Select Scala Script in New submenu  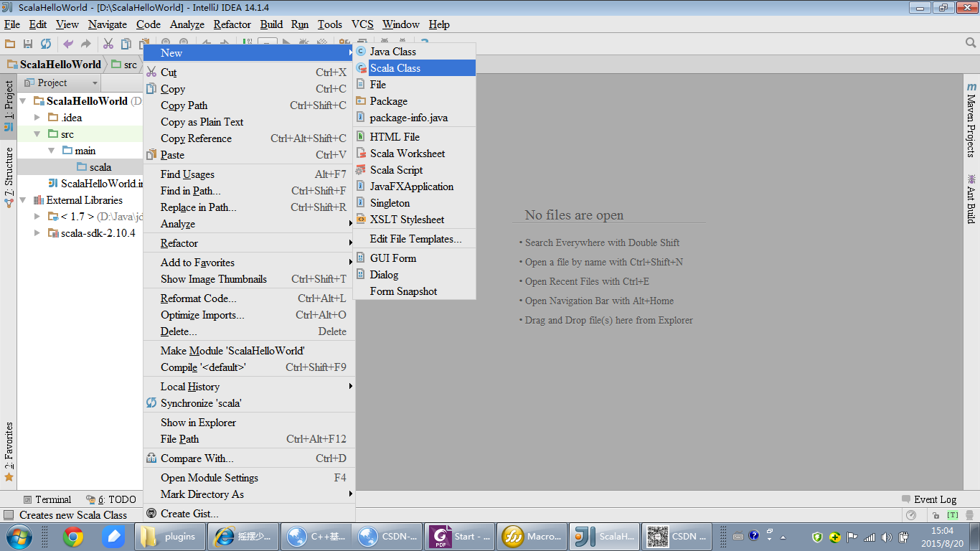point(414,170)
